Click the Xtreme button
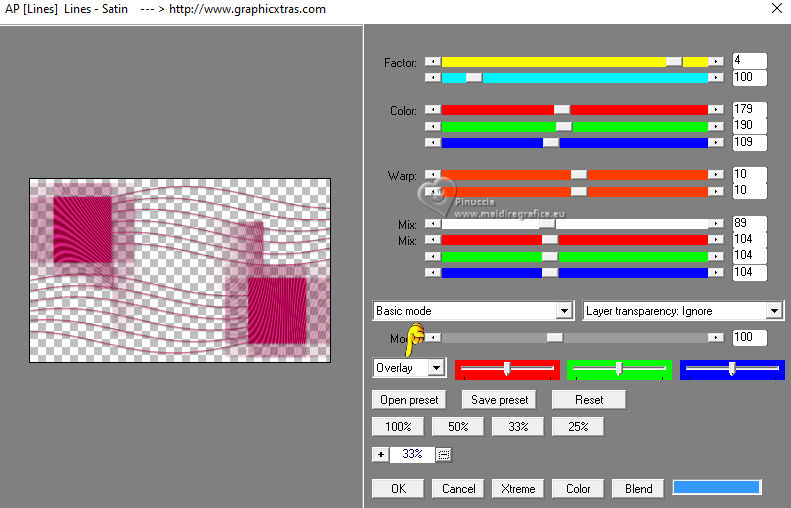791x508 pixels. (x=518, y=488)
